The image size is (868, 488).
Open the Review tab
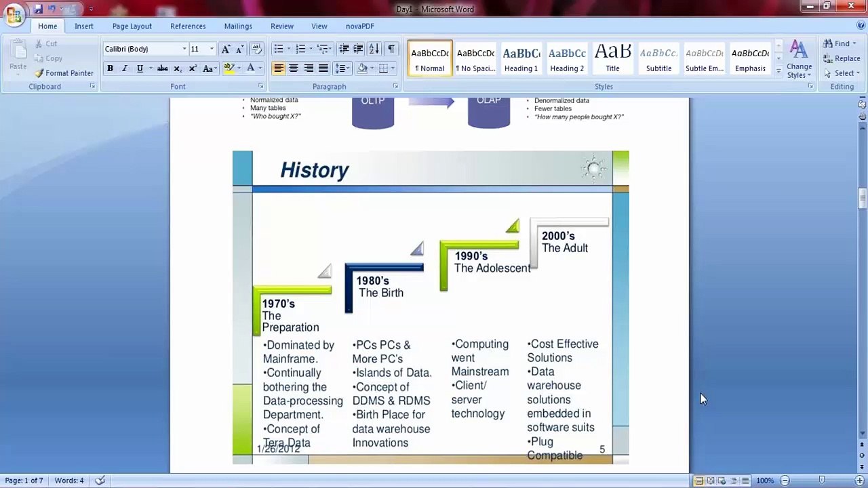(282, 26)
